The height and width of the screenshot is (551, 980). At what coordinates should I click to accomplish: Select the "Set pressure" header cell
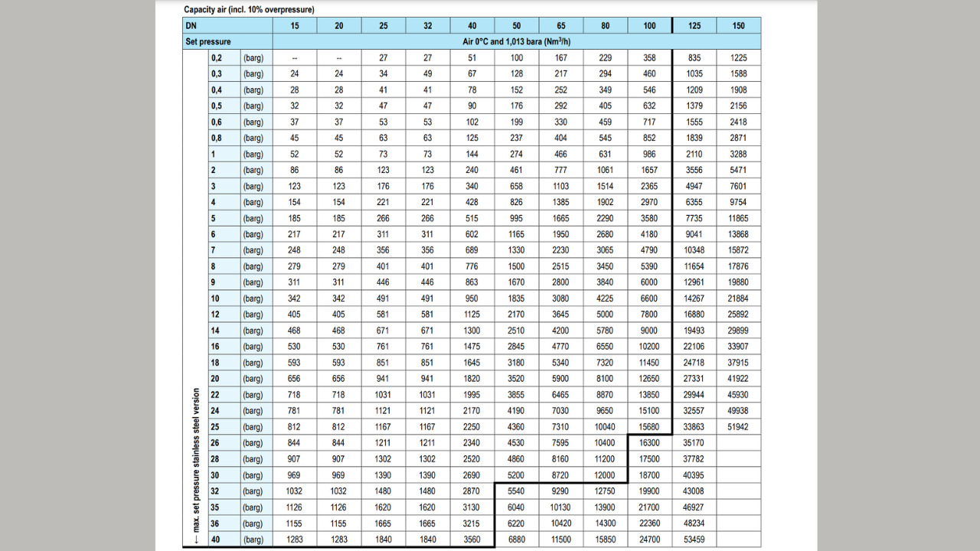(208, 41)
